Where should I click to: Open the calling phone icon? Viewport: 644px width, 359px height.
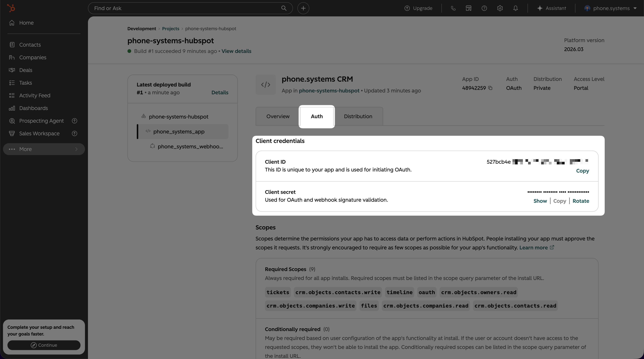click(x=453, y=8)
